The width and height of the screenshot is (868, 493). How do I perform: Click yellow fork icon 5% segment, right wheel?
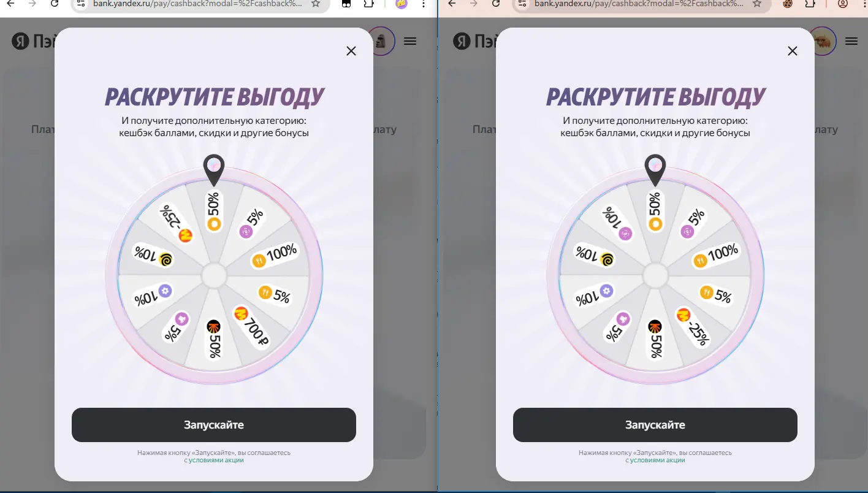pyautogui.click(x=715, y=294)
